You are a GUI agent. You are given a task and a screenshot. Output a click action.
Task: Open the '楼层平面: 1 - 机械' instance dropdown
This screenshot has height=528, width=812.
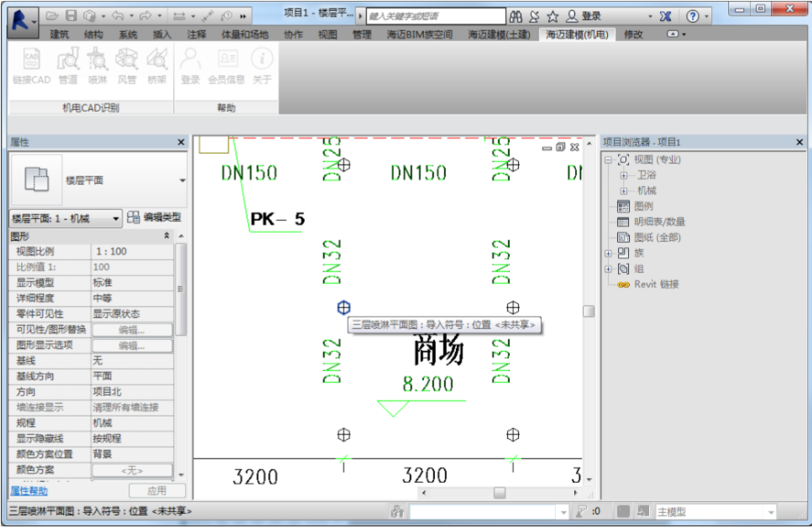click(x=65, y=218)
